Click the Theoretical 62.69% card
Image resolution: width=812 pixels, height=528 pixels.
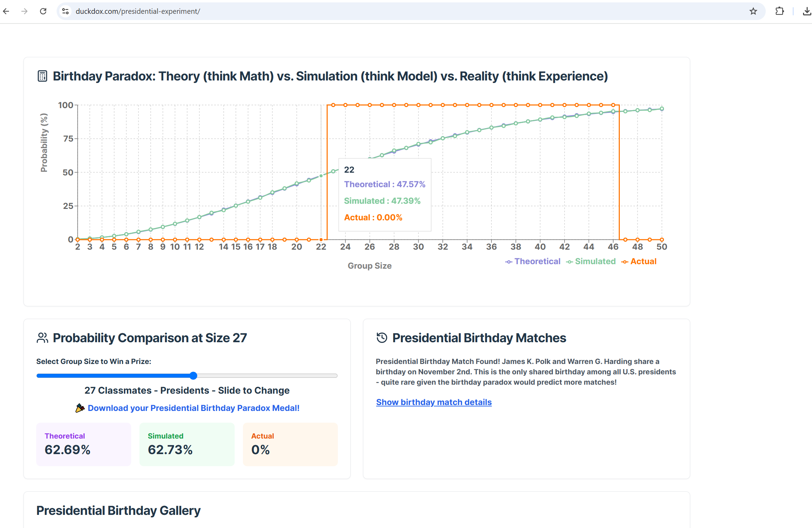[x=84, y=444]
